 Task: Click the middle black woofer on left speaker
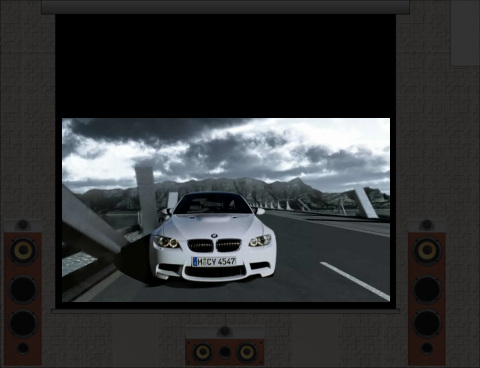point(23,289)
